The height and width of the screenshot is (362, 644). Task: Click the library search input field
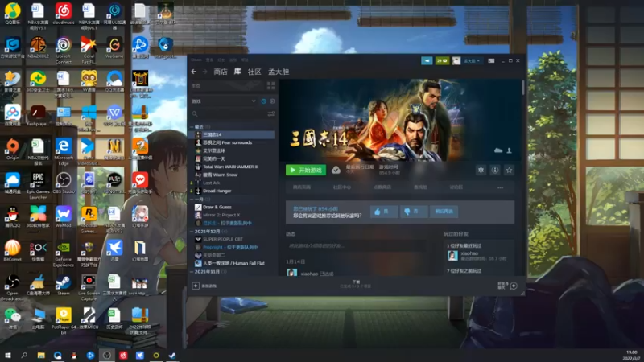coord(232,113)
